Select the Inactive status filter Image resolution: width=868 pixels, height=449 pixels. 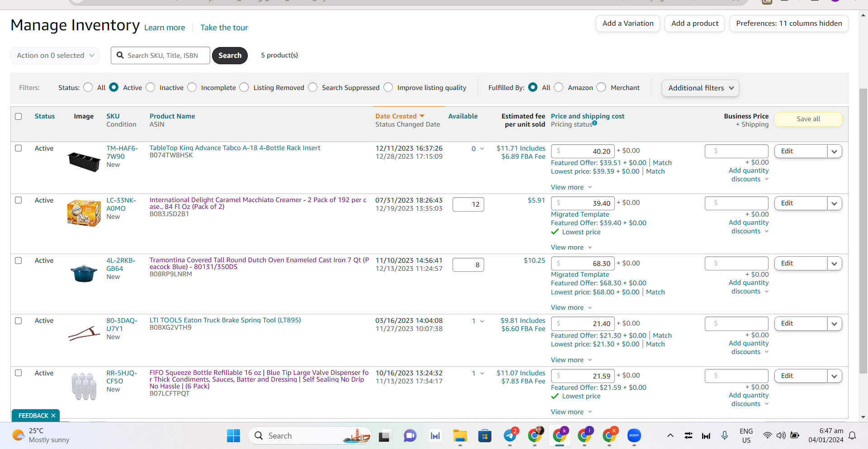coord(151,87)
